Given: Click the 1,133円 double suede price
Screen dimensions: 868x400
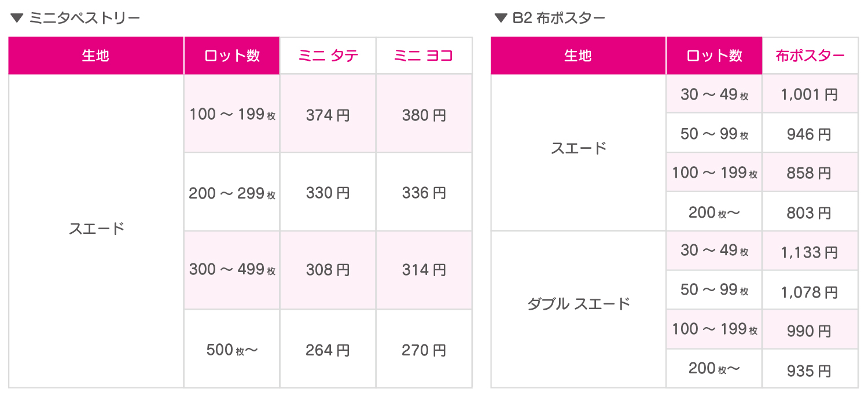Looking at the screenshot, I should (810, 252).
